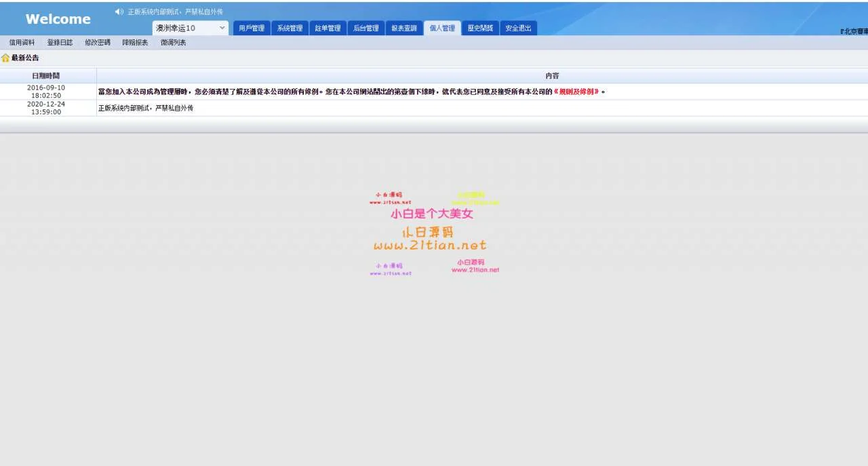The width and height of the screenshot is (868, 466).
Task: Click the scrolling marquee announcement text at top
Action: tap(175, 12)
